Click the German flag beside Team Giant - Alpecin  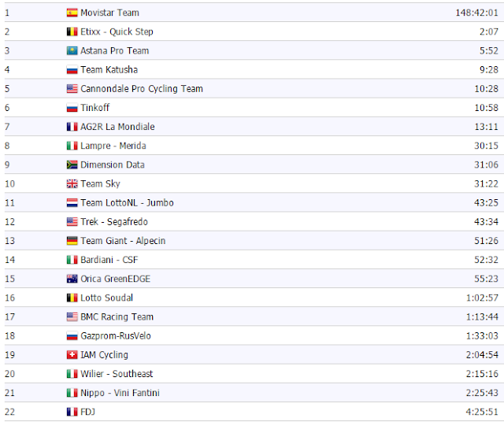(72, 241)
